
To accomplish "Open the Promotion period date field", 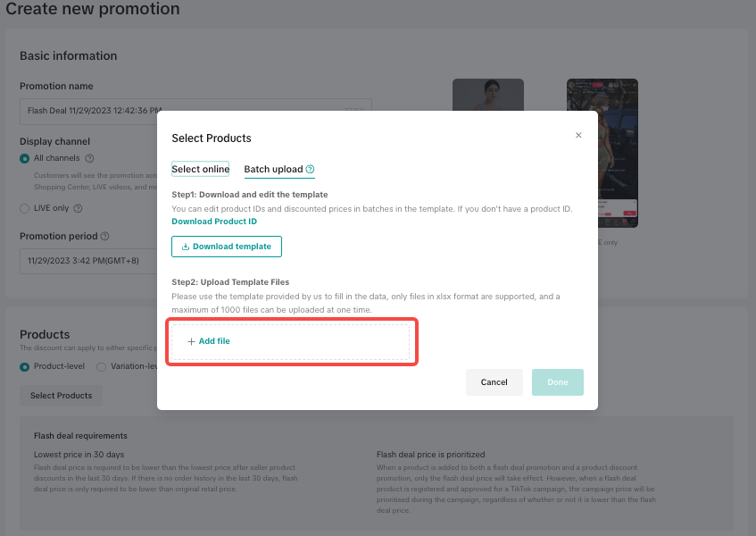I will (87, 261).
